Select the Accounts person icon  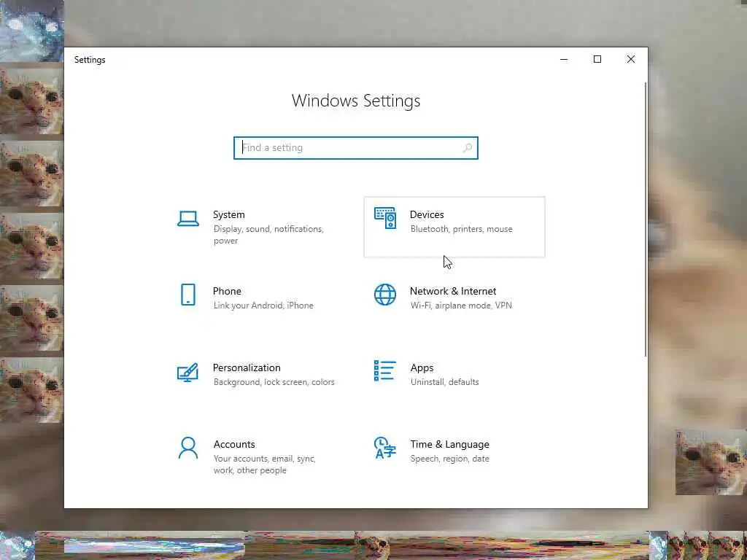pyautogui.click(x=188, y=448)
